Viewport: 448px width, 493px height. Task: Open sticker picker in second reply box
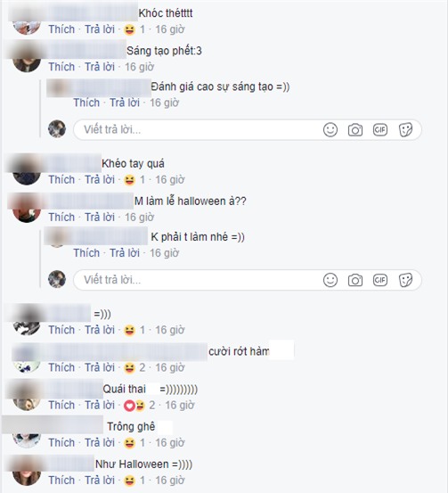click(405, 280)
